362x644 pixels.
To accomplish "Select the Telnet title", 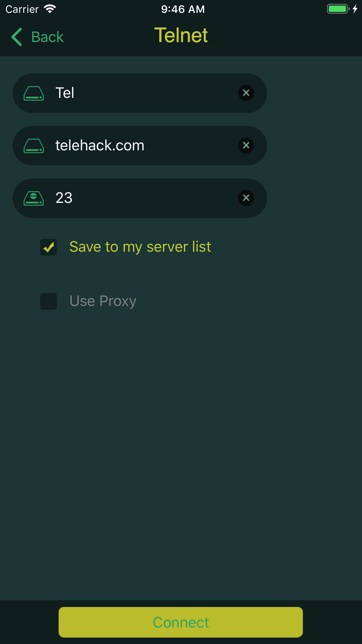I will 181,35.
